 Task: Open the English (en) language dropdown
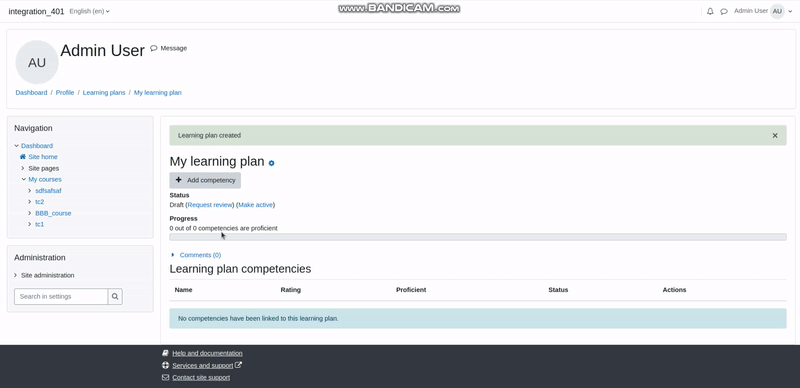[89, 11]
